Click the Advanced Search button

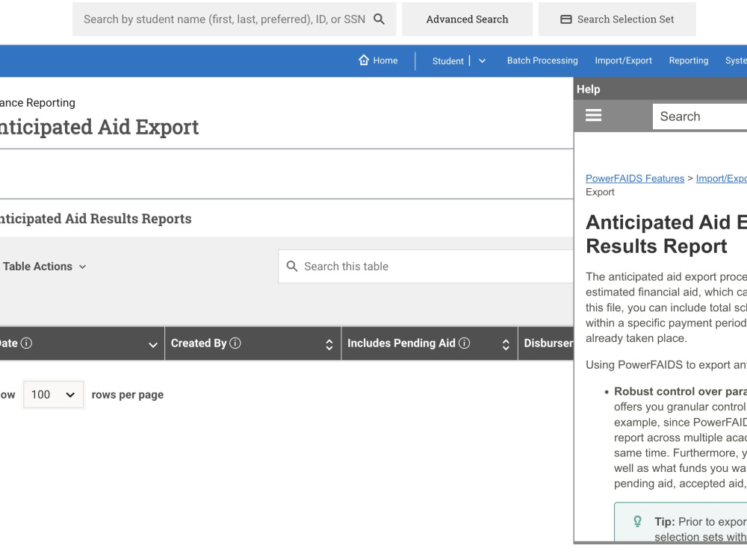point(467,19)
